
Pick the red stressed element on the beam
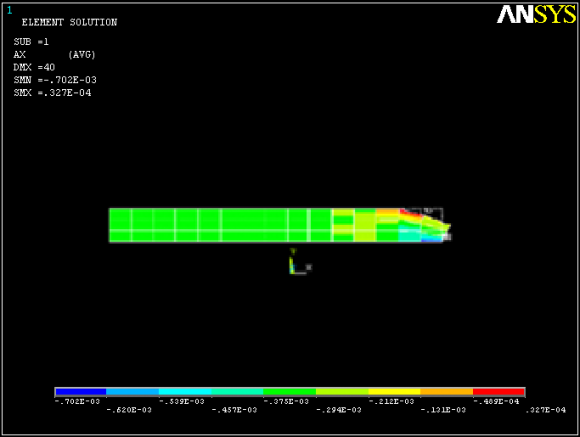(410, 213)
